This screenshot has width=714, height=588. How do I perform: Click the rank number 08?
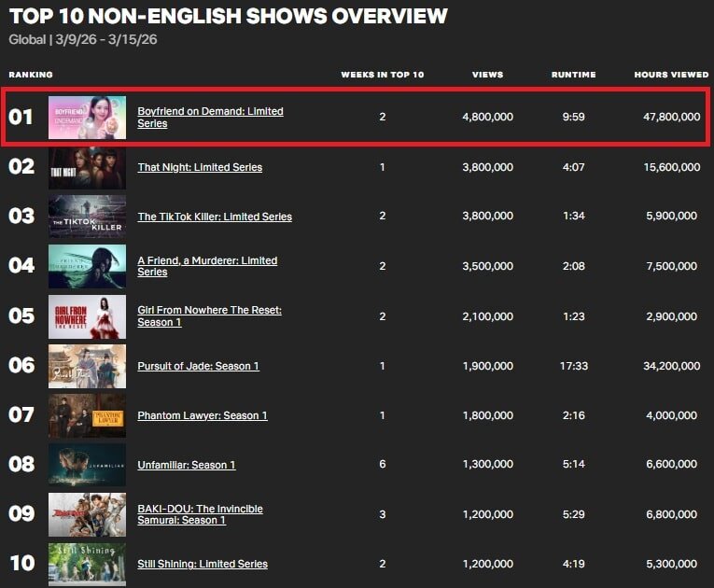click(21, 464)
